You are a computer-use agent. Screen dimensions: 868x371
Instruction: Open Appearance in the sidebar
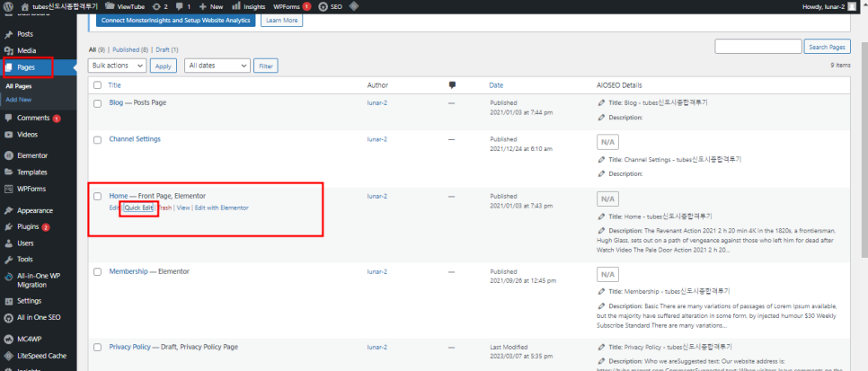35,210
